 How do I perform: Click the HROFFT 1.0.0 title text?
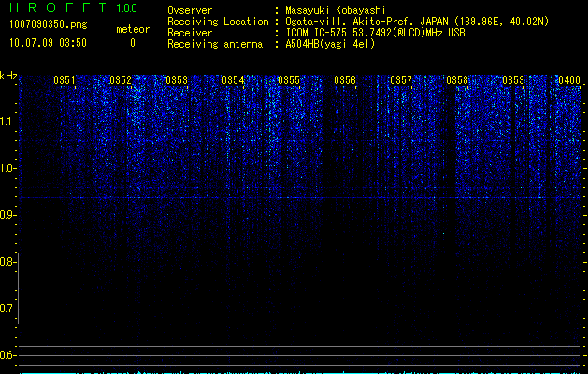[x=74, y=7]
